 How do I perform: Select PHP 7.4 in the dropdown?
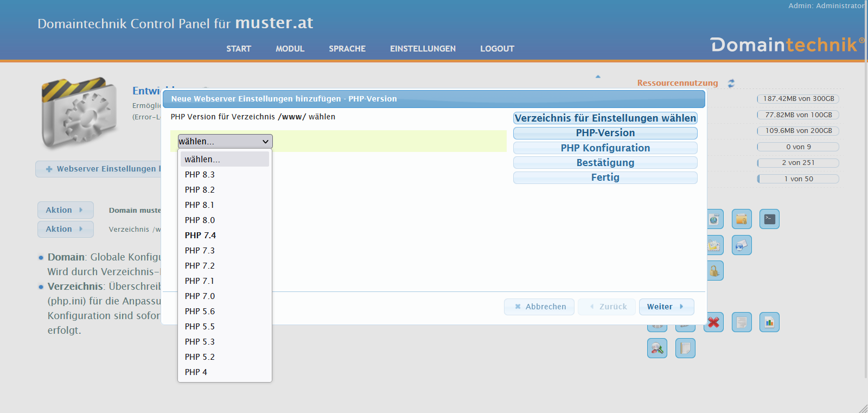click(x=200, y=236)
